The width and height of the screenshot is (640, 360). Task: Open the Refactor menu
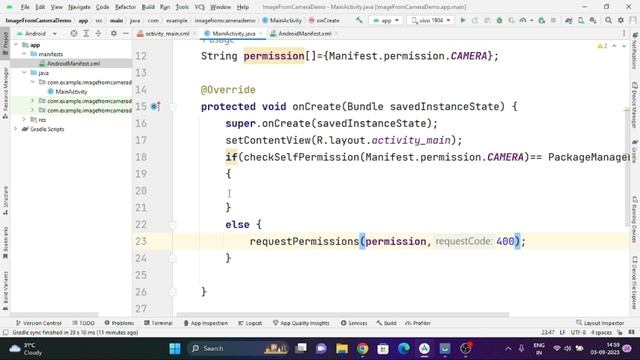[125, 7]
